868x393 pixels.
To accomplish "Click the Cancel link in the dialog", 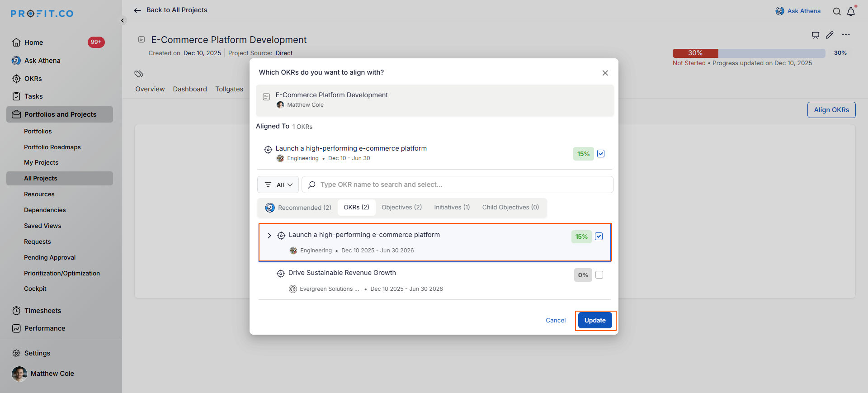I will (556, 320).
